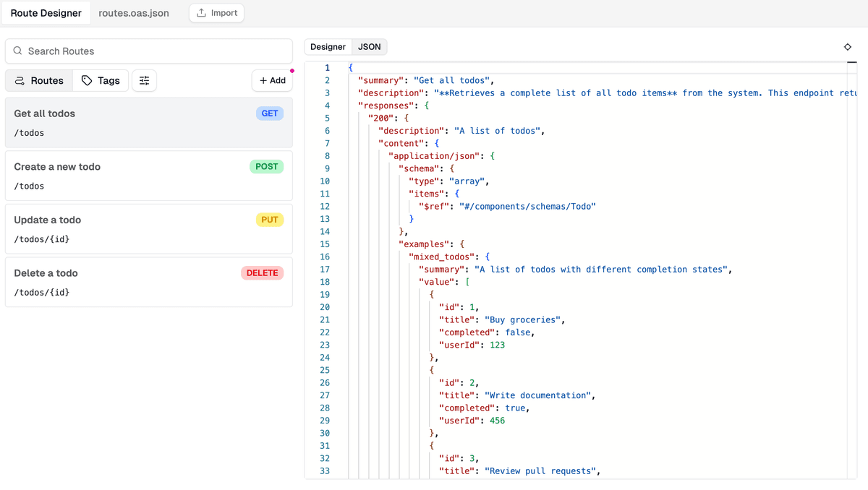The width and height of the screenshot is (868, 490).
Task: Click the /todos/{id} path under Delete a todo
Action: (42, 293)
